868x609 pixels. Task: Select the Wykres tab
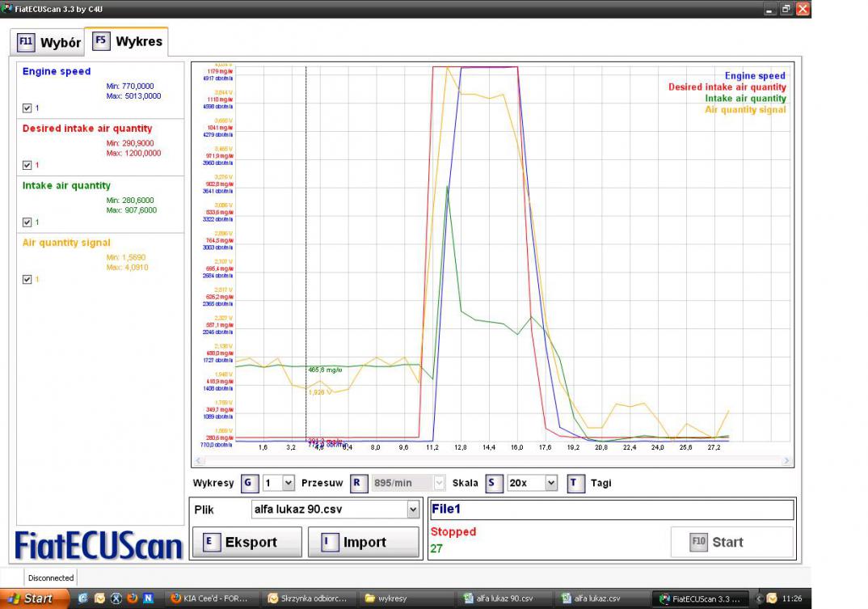click(129, 41)
